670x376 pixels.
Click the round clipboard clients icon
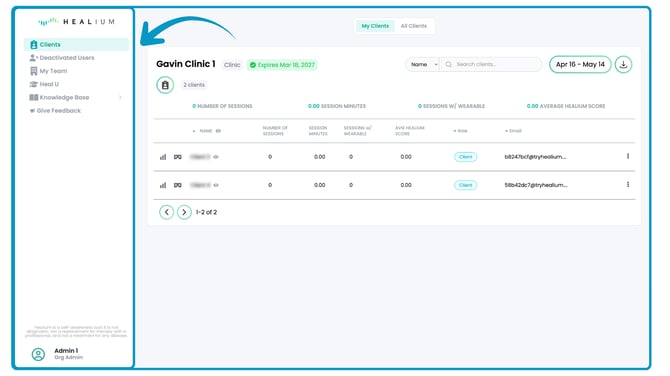coord(165,85)
